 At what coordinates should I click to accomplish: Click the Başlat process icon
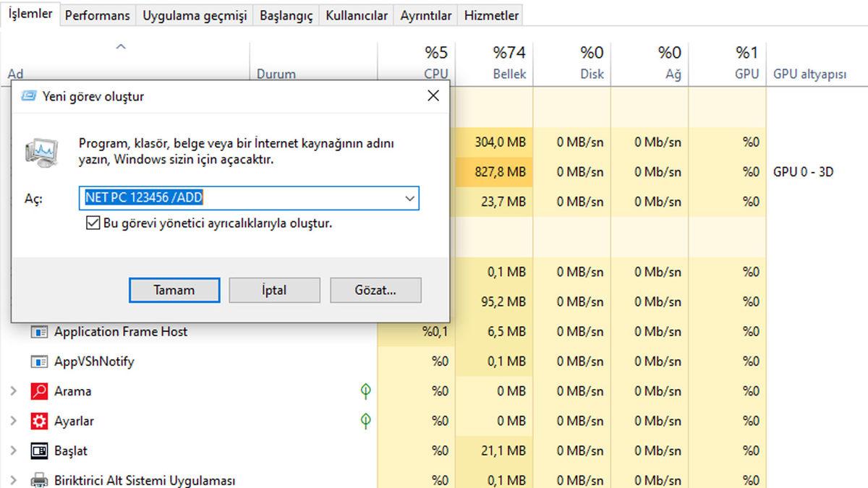(38, 450)
